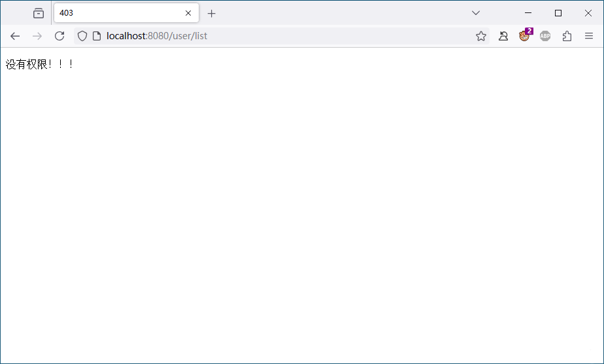Screen dimensions: 604x364
Task: Bookmark this page with star icon
Action: 480,36
